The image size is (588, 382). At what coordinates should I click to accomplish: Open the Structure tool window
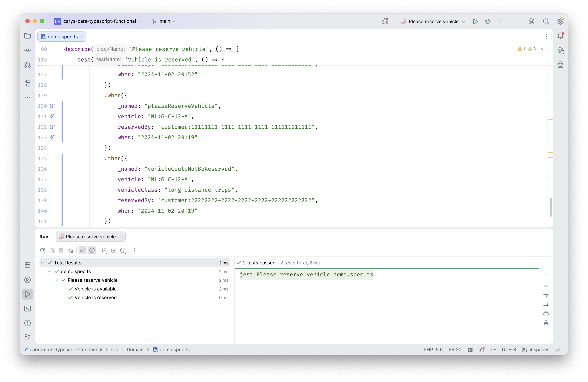click(x=27, y=83)
